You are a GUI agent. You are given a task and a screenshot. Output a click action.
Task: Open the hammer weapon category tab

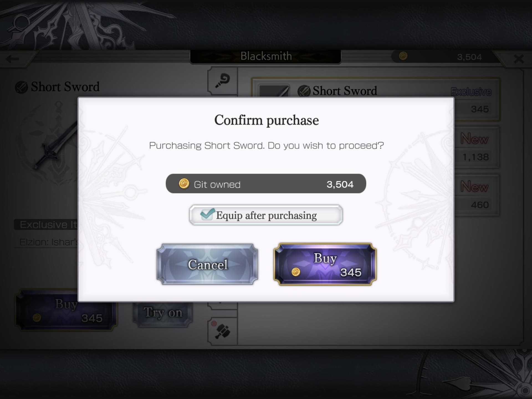tap(222, 331)
